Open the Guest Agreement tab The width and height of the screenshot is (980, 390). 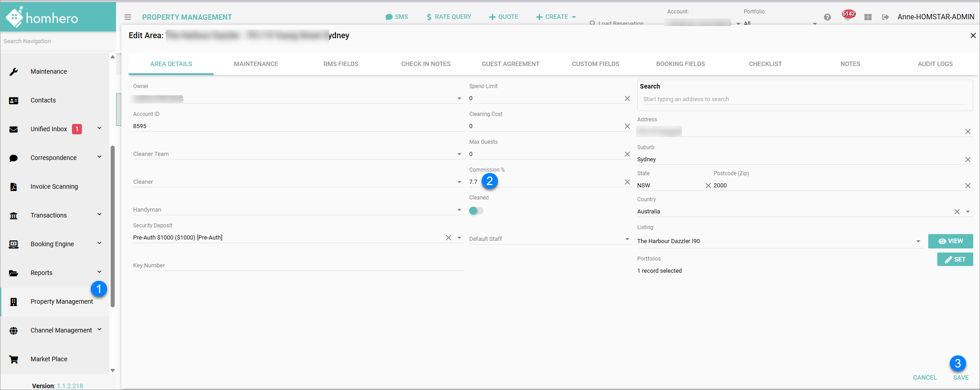click(510, 64)
